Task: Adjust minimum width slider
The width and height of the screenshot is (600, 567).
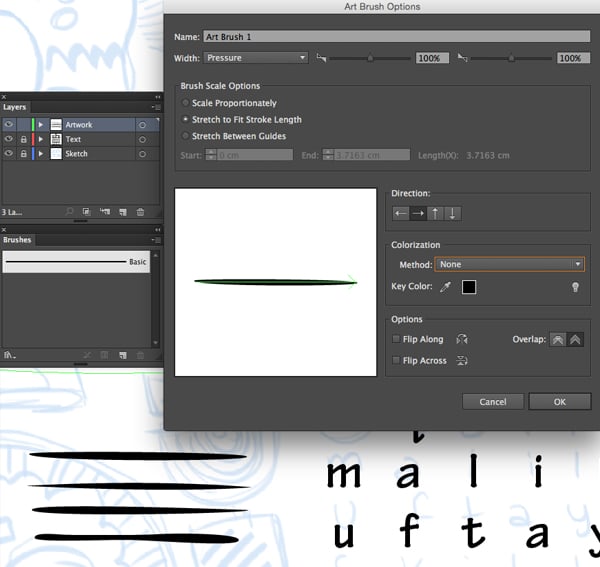Action: (370, 58)
